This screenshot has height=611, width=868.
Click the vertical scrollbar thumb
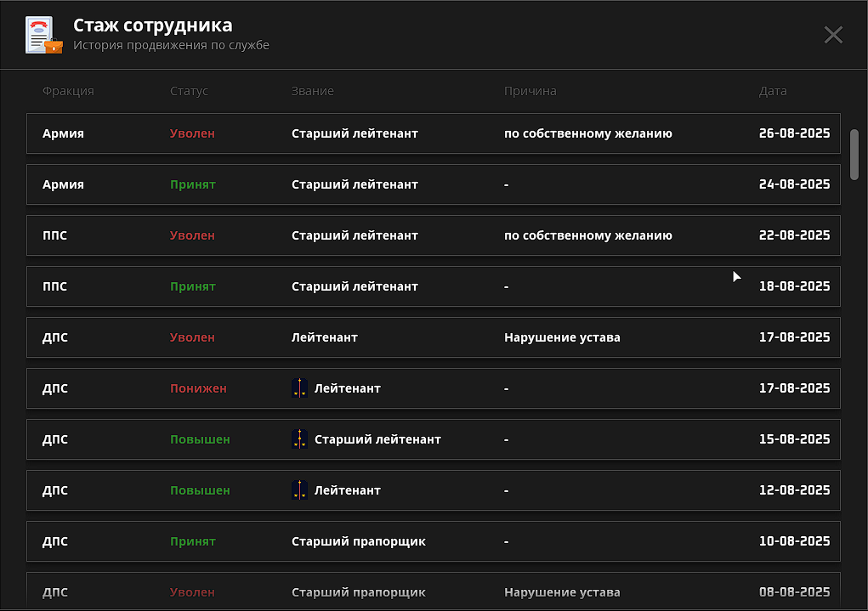[854, 155]
